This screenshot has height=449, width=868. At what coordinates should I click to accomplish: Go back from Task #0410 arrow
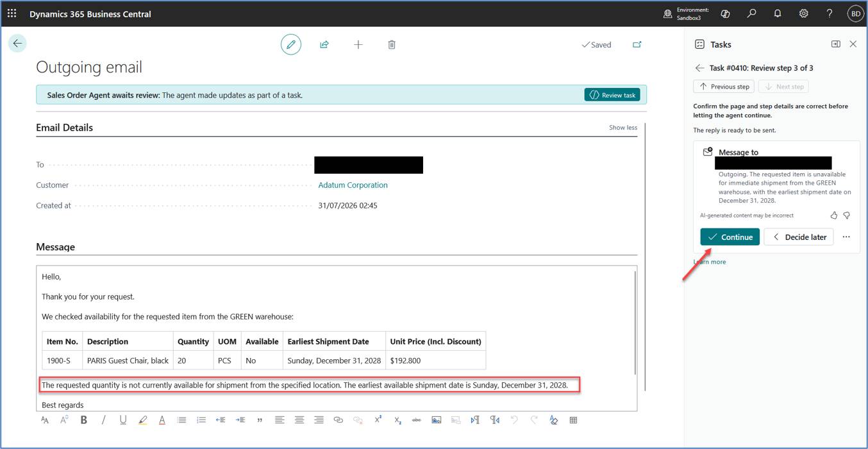coord(699,68)
